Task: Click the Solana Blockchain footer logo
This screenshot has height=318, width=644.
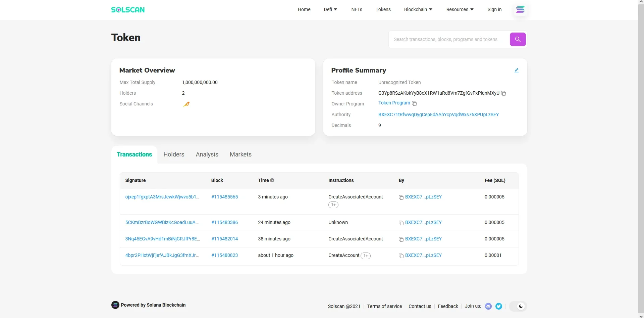Action: [115, 305]
